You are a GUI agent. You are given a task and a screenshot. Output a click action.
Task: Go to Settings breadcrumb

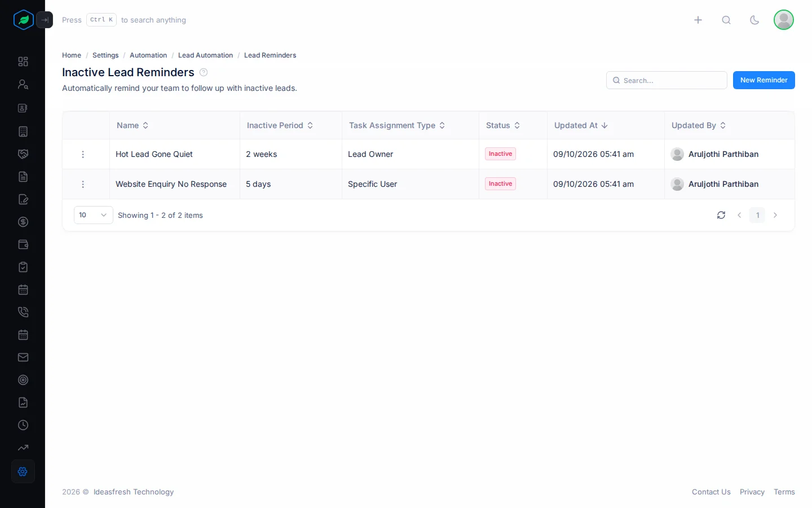pyautogui.click(x=105, y=55)
